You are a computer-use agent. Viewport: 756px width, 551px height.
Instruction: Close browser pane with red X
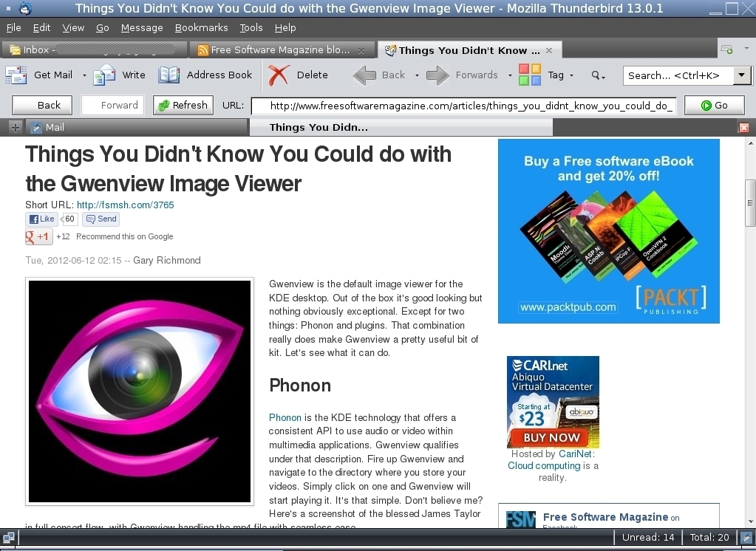(x=744, y=127)
